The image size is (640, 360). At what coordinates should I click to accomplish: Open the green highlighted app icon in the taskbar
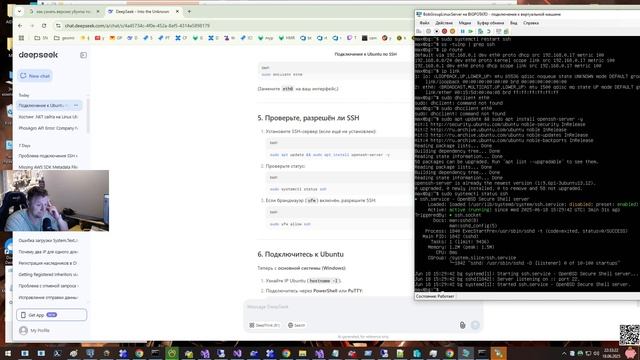(172, 353)
